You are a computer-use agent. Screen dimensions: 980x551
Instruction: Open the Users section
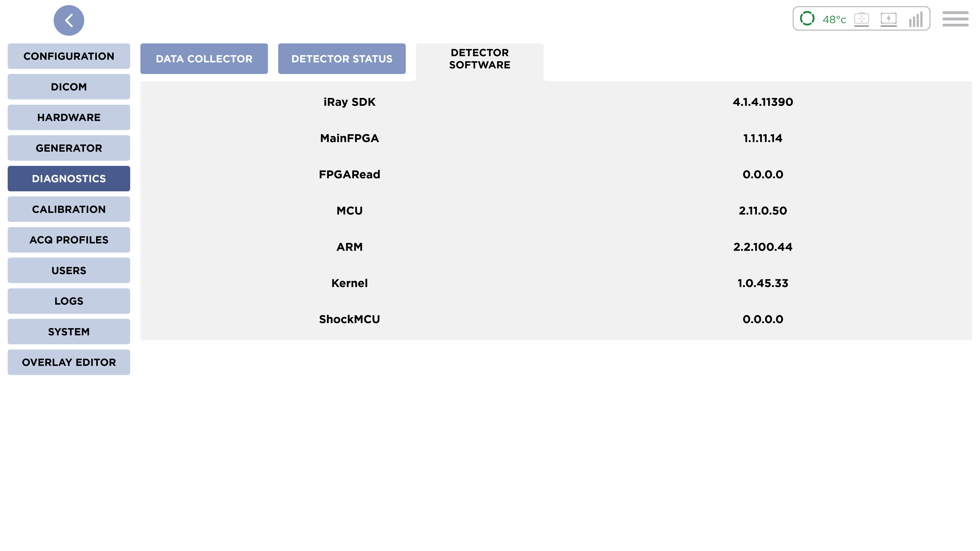(x=69, y=270)
